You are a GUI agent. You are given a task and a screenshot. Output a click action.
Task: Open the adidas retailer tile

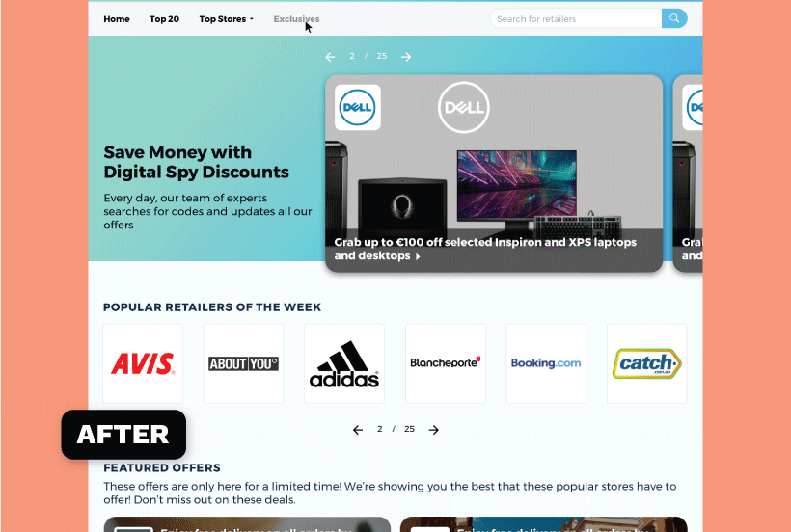coord(344,363)
